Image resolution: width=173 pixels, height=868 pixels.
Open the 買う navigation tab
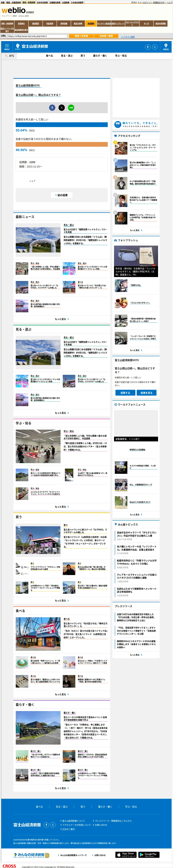coord(83,56)
